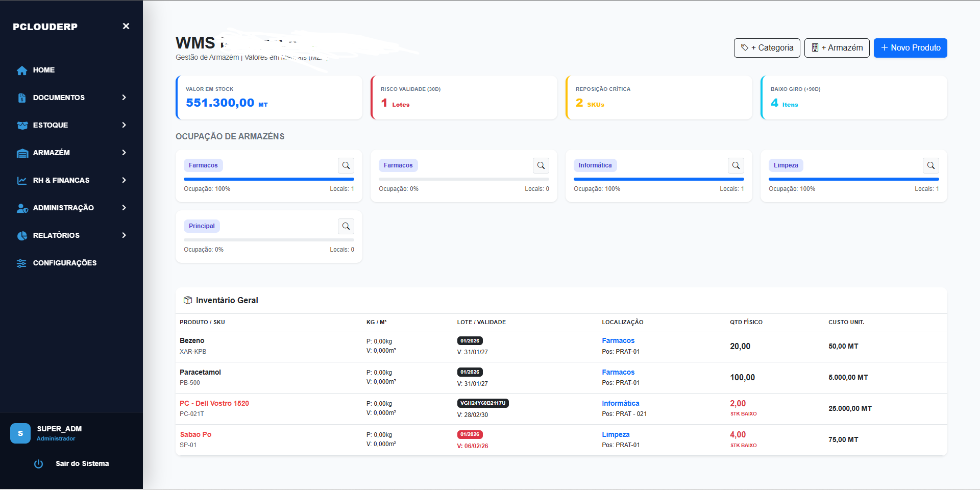Open the Armazém menu item
Viewport: 980px width, 490px height.
[52, 153]
